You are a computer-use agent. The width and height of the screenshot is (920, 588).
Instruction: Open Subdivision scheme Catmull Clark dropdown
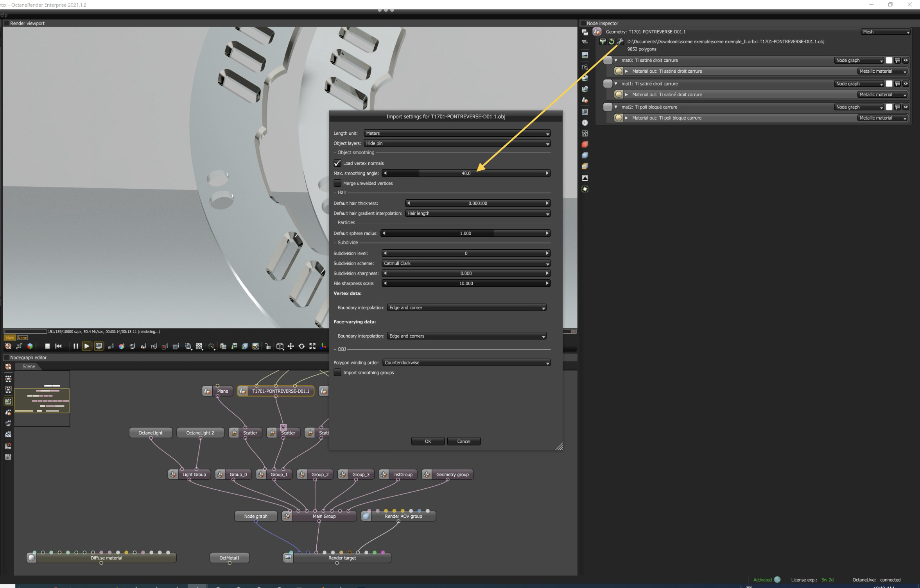(466, 263)
